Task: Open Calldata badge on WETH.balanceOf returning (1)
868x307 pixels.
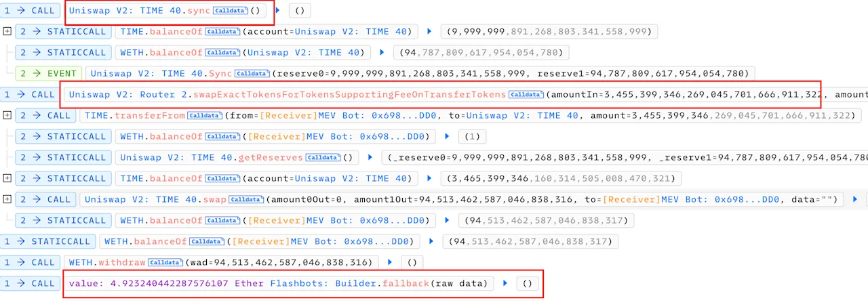Action: pos(222,137)
